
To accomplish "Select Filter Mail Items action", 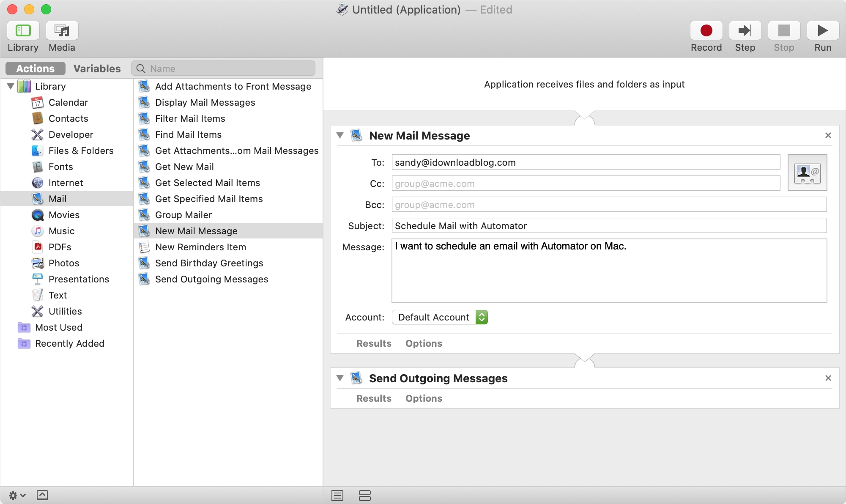I will tap(228, 118).
